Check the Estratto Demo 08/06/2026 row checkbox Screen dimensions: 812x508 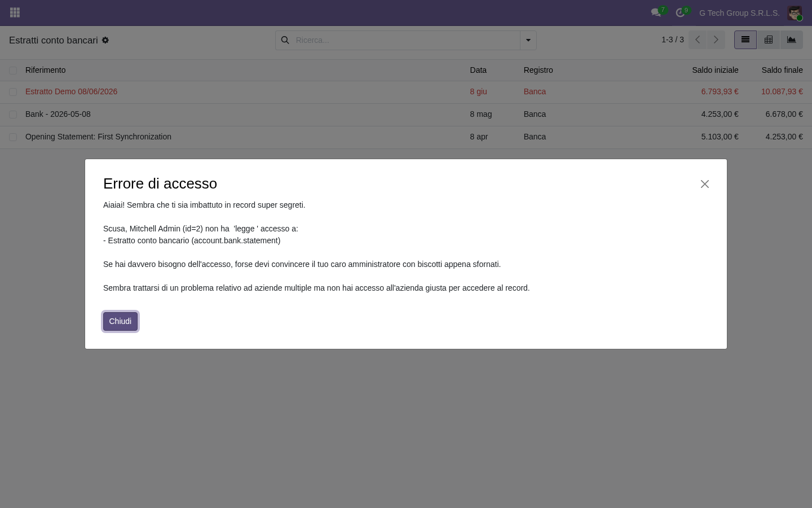[x=13, y=92]
